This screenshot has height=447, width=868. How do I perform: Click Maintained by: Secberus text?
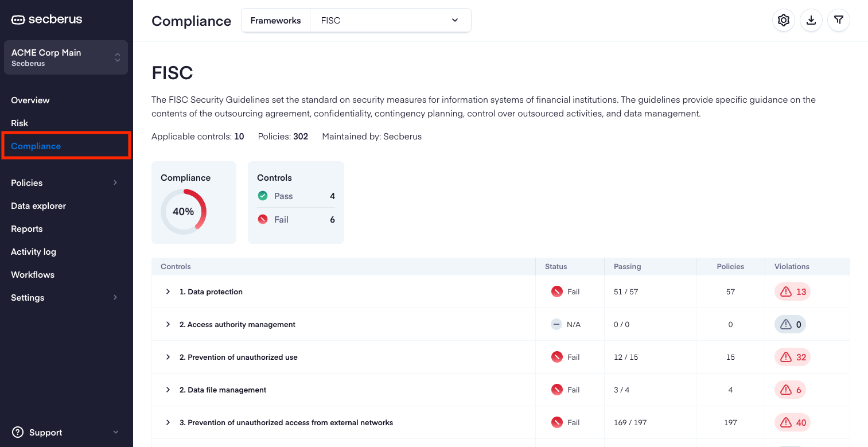pos(372,137)
